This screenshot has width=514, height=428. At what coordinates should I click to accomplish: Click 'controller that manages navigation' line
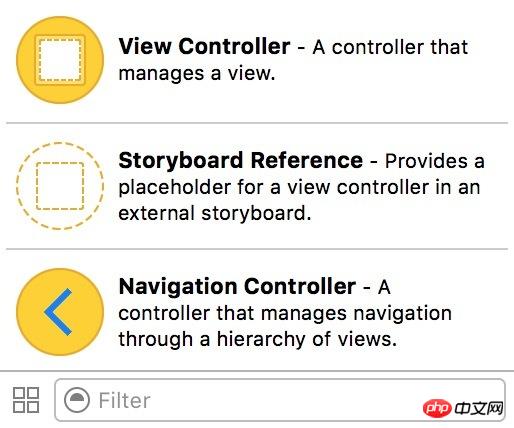click(x=285, y=314)
